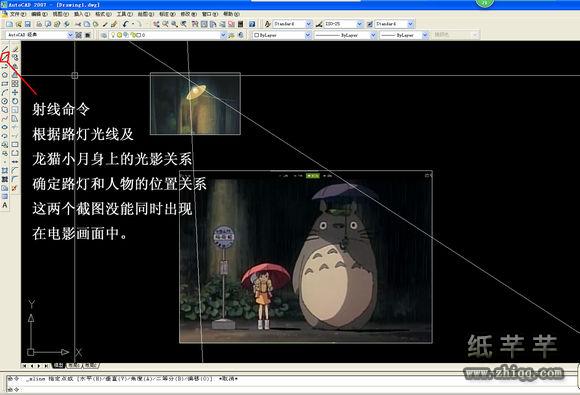Select the Explode tool in modify toolbar
The width and height of the screenshot is (580, 395).
point(15,188)
